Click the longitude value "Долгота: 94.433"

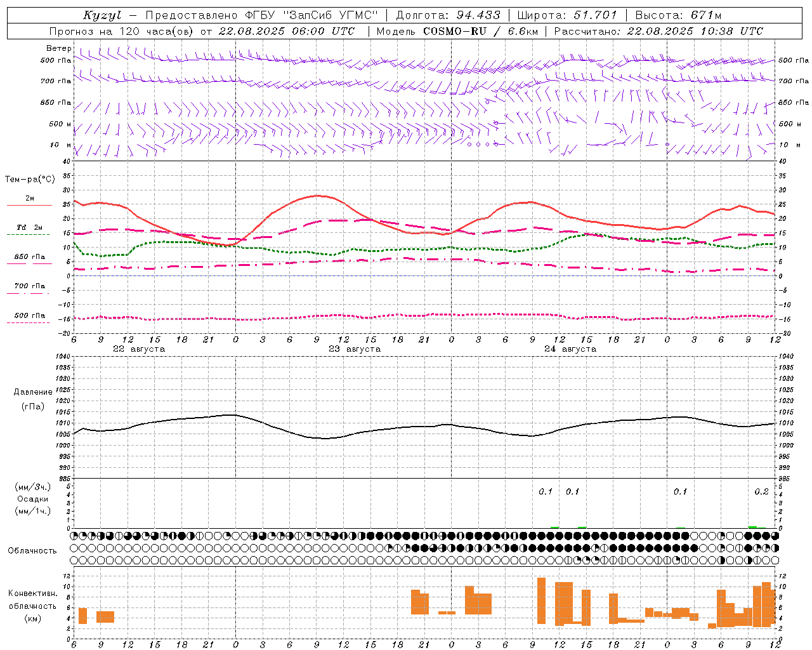448,15
